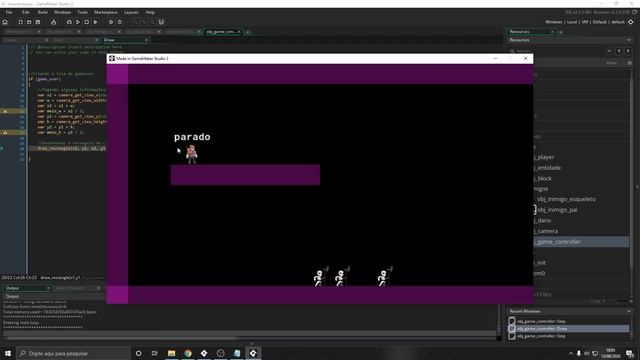Click the Create Executable toolbar icon
640x360 pixels.
click(53, 22)
